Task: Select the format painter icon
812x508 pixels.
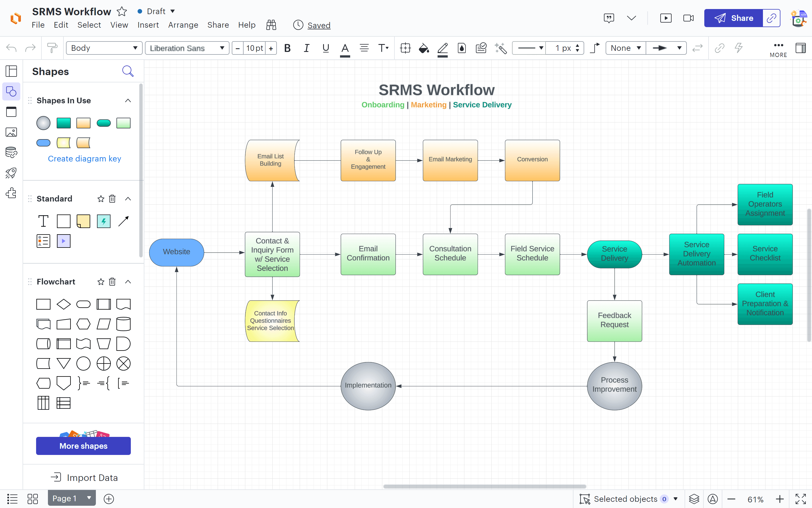Action: coord(52,48)
